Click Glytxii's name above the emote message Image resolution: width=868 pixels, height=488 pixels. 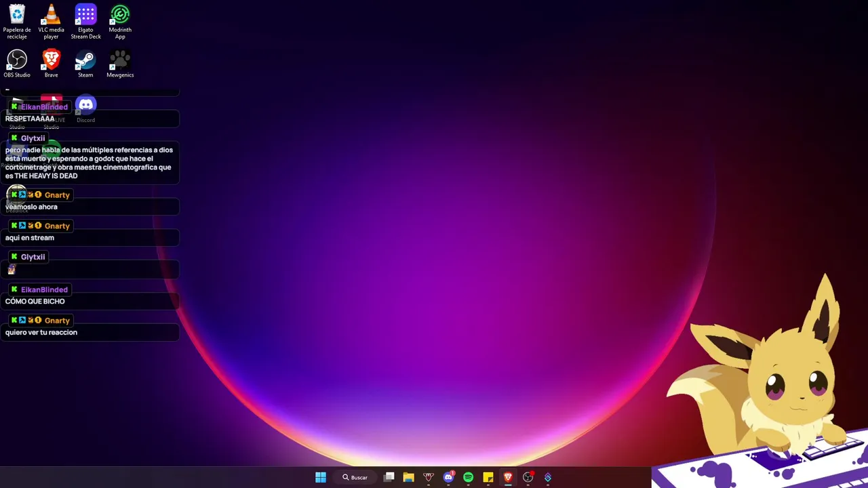(33, 257)
